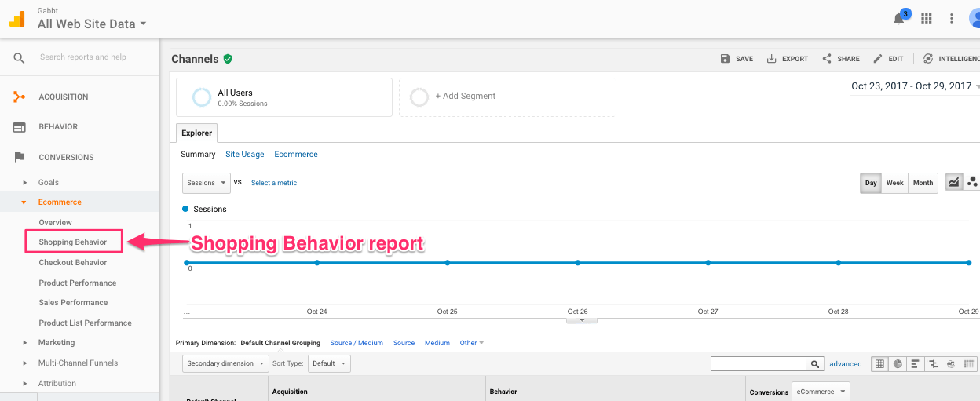Screen dimensions: 980x401
Task: Open the date range picker
Action: point(915,86)
